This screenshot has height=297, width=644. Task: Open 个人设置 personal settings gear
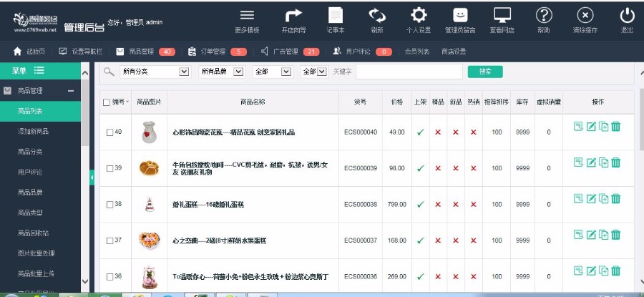pos(419,16)
